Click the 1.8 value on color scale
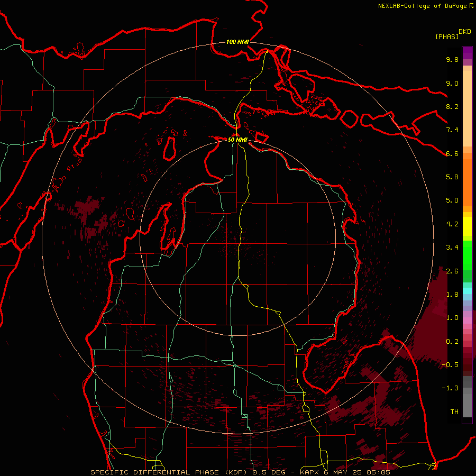This screenshot has width=476, height=476. tap(452, 295)
